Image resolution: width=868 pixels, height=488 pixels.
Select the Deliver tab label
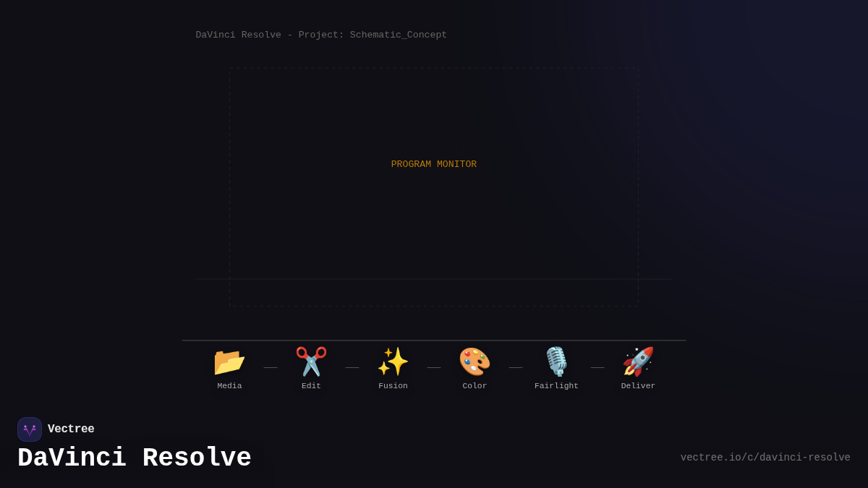point(638,385)
